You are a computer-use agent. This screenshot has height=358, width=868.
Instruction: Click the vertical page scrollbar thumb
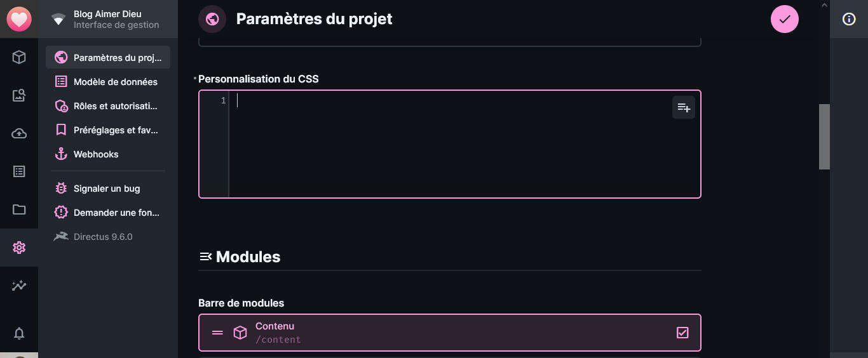[824, 136]
